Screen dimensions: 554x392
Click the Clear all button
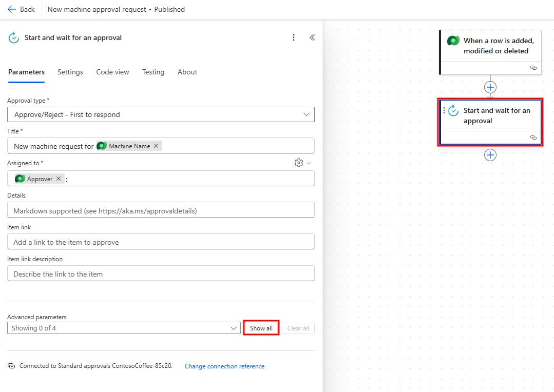pos(298,328)
